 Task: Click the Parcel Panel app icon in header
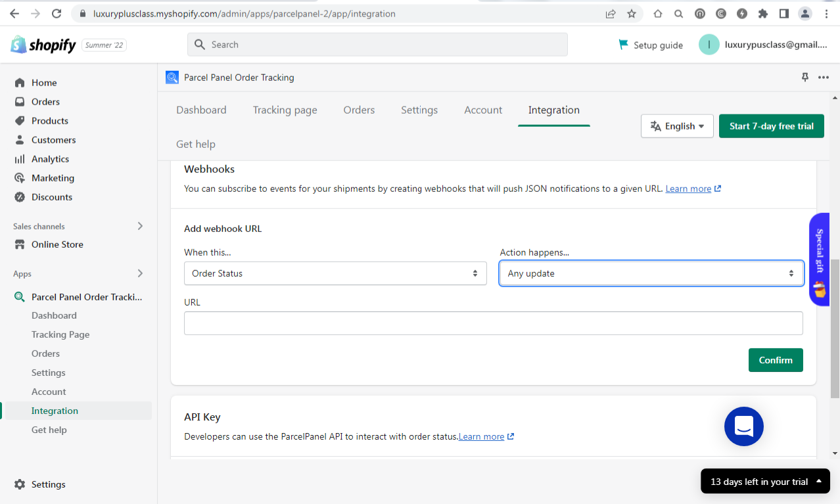(x=172, y=78)
